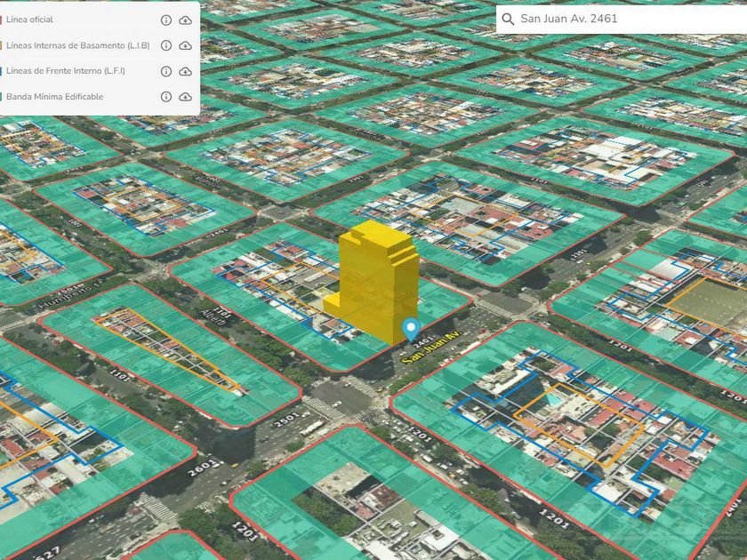
Task: Click the address search field
Action: coord(622,19)
